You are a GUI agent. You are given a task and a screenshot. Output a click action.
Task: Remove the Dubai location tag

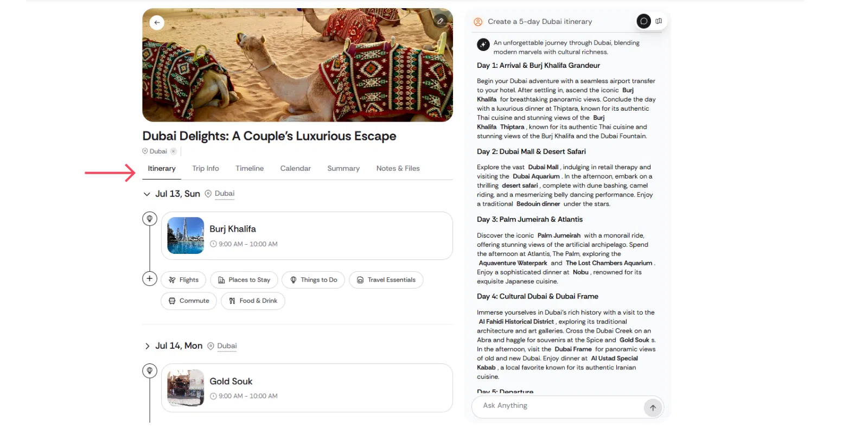click(x=173, y=151)
